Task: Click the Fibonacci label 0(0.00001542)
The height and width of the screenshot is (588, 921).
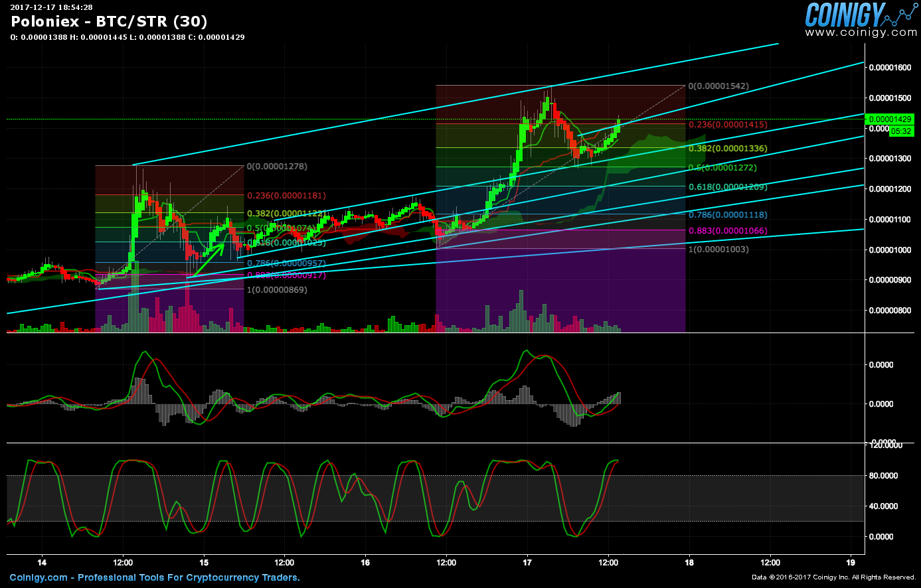Action: pos(718,86)
